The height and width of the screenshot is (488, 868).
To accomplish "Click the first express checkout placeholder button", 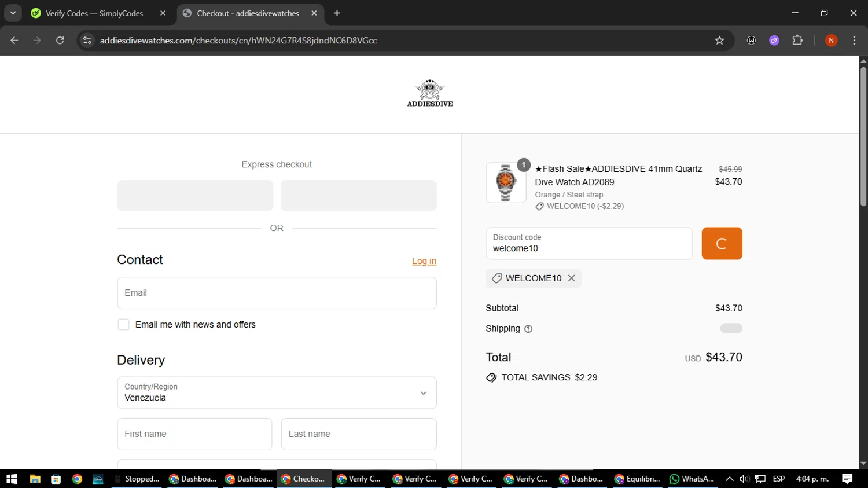I will tap(195, 195).
